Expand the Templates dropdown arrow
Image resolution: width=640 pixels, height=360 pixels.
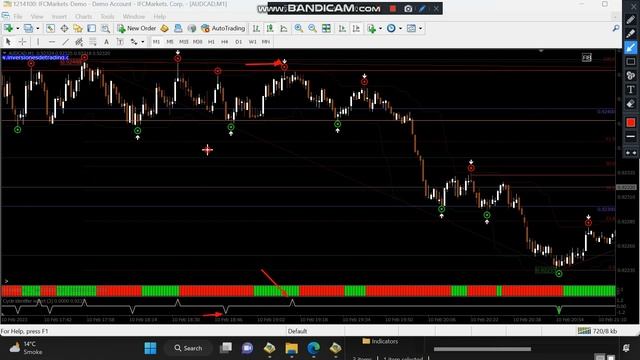click(420, 28)
